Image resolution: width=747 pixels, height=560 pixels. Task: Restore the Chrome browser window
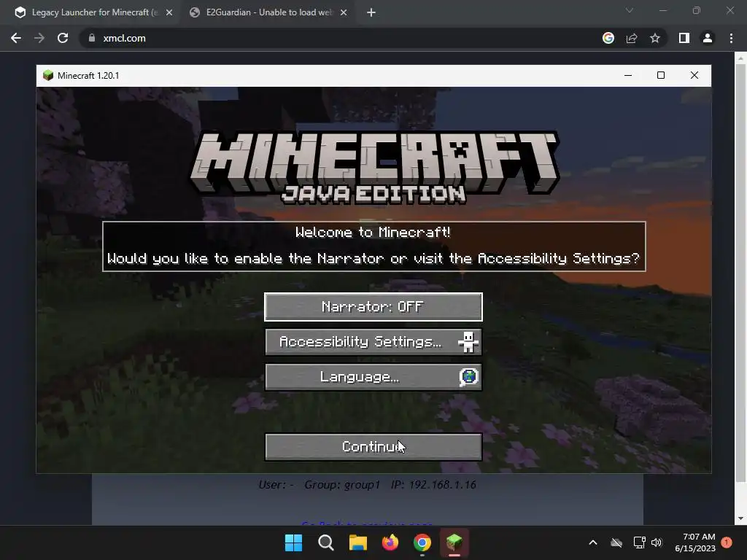697,10
